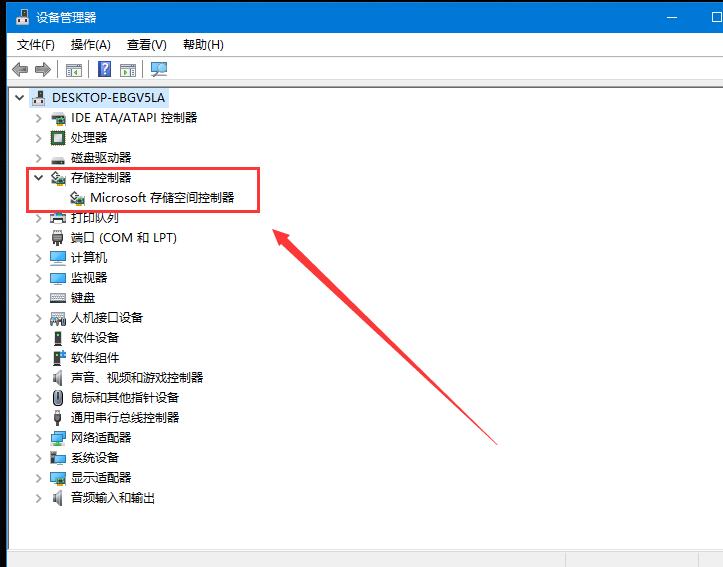Image resolution: width=723 pixels, height=567 pixels.
Task: Select the 鼠标和其他指针设备 item
Action: (x=124, y=397)
